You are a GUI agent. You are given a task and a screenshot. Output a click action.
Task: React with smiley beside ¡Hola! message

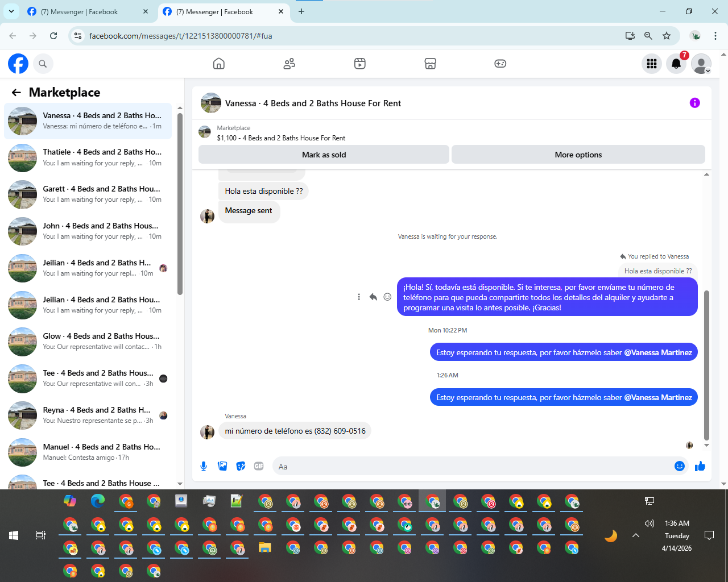point(387,297)
